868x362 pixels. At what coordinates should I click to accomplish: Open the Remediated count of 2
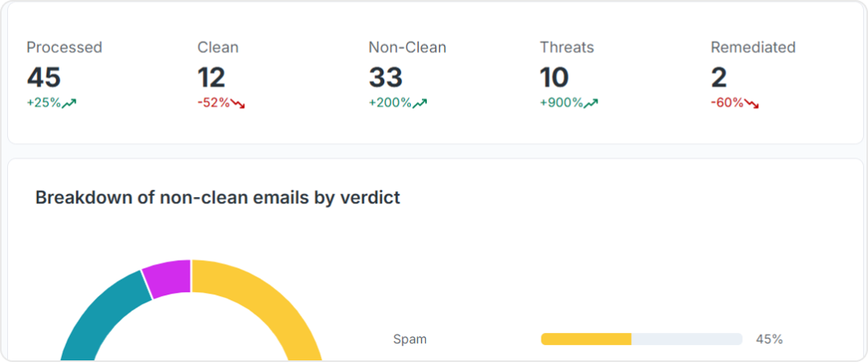pos(719,77)
